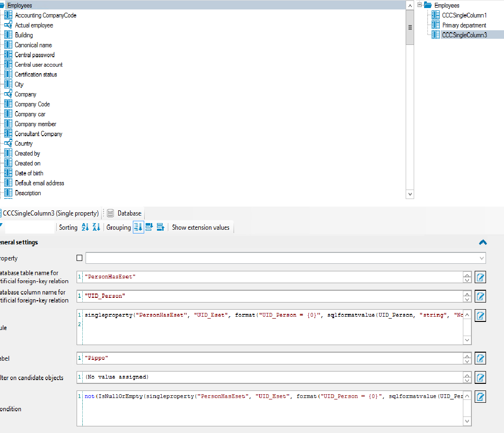Screen dimensions: 504x433
Task: Select Created by column
Action: [27, 153]
